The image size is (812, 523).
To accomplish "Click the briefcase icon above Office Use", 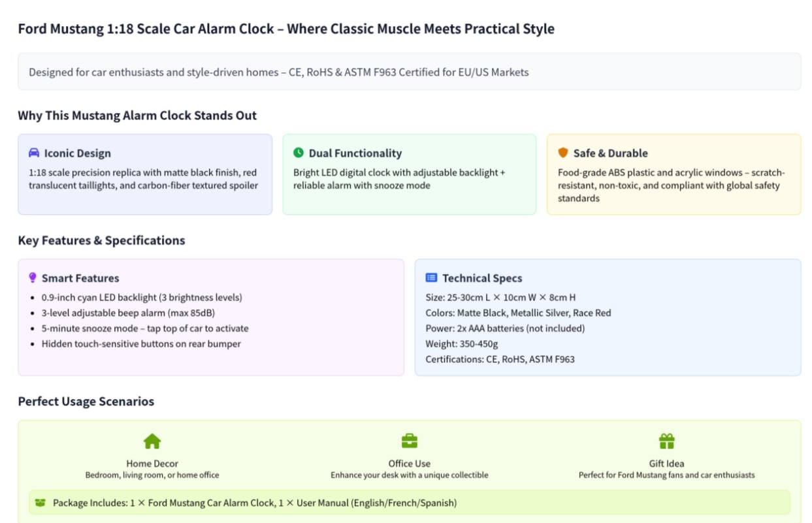I will [410, 441].
